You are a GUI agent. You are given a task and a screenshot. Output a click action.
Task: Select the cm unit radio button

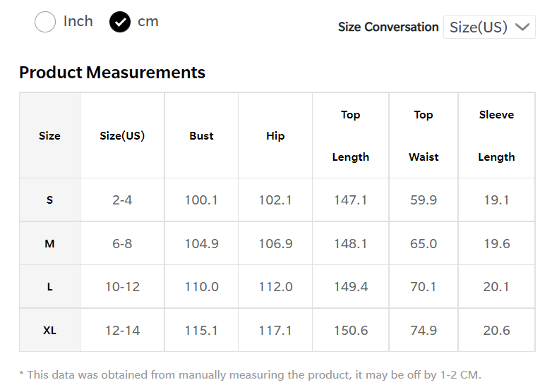point(120,22)
